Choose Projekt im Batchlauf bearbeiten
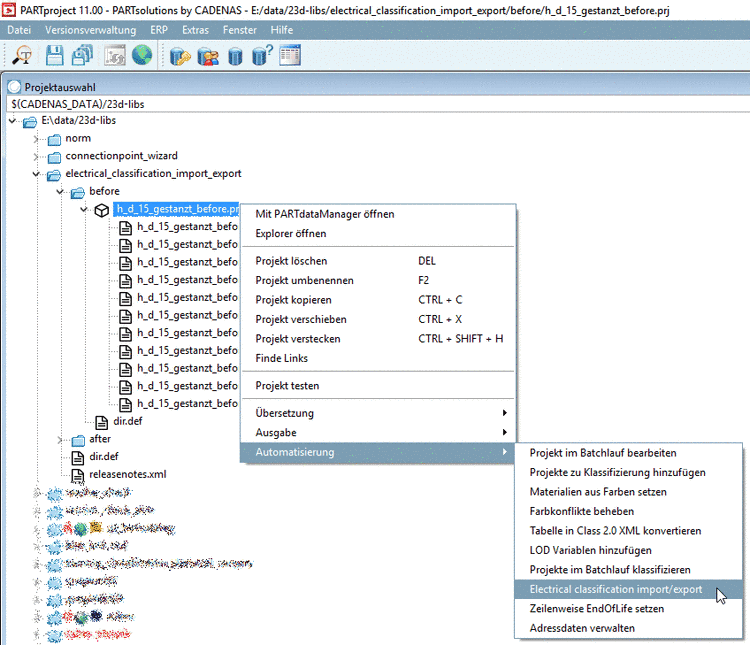The image size is (750, 645). click(x=629, y=453)
